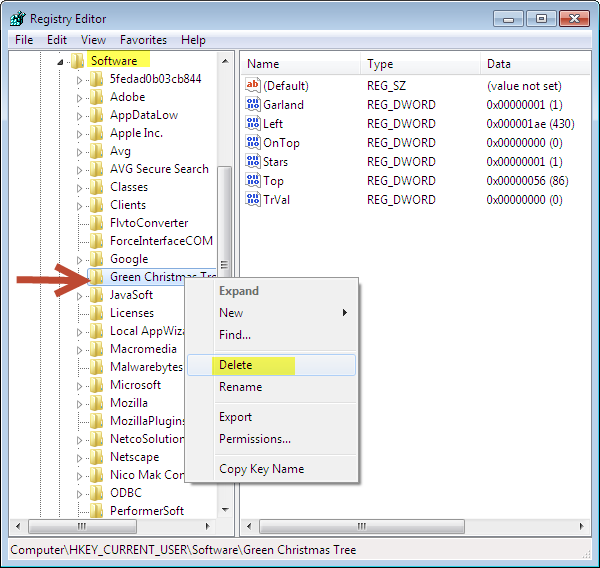Screen dimensions: 600x568
Task: Click the Data column header
Action: [535, 64]
